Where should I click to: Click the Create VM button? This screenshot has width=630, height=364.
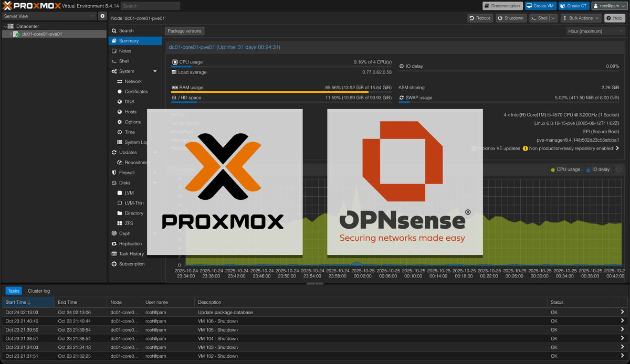coord(540,5)
